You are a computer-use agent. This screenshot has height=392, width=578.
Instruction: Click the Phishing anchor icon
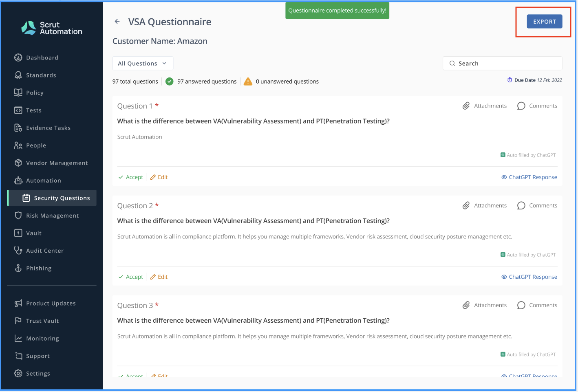click(x=18, y=268)
